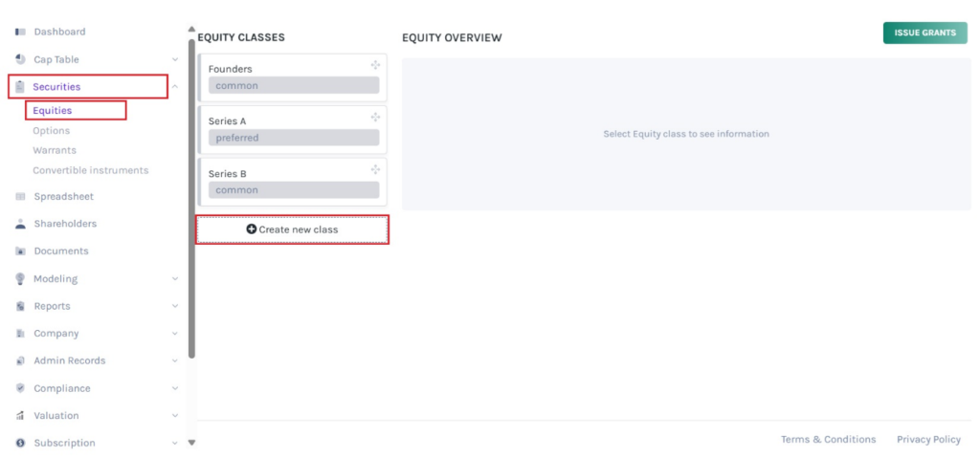Open the Privacy Policy link
Screen dimensions: 980x458
(x=928, y=440)
